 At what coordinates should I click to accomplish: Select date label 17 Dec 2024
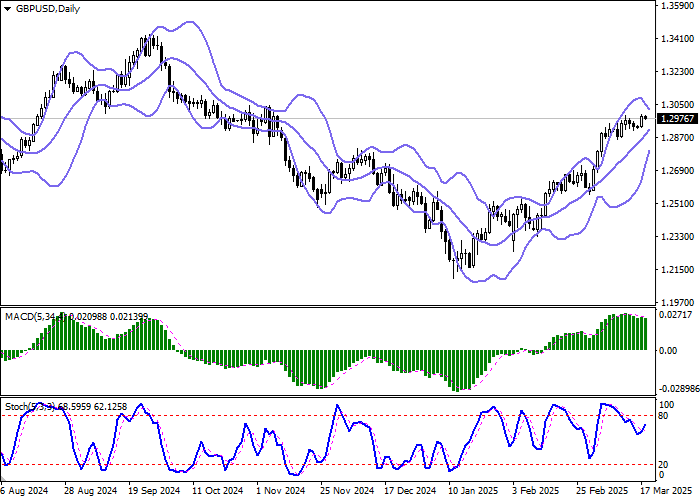point(410,491)
